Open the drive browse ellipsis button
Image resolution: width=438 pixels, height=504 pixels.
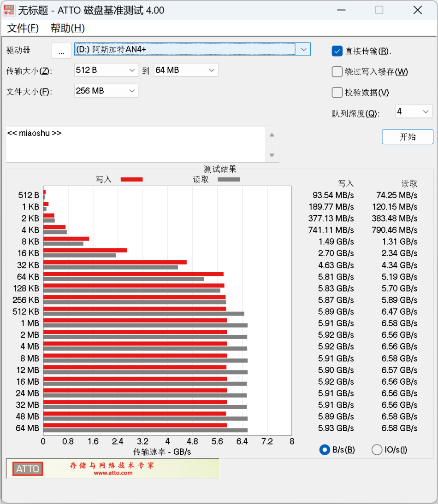(x=61, y=51)
